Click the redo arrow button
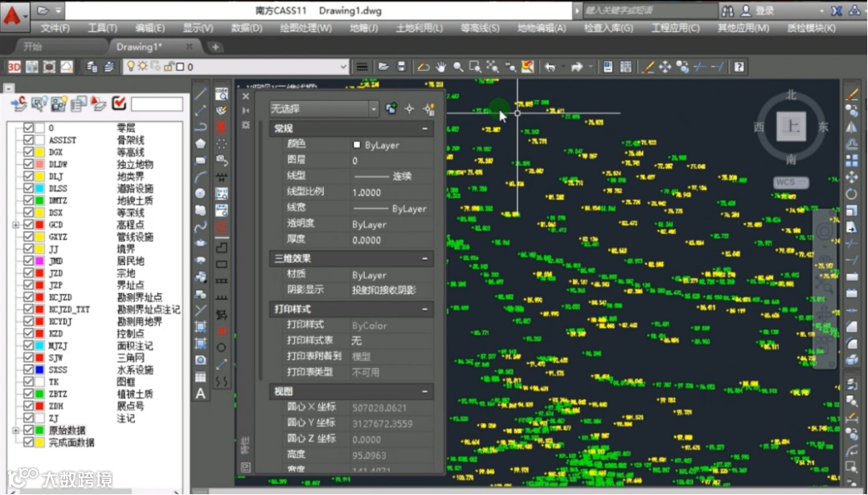This screenshot has width=868, height=495. [x=577, y=67]
